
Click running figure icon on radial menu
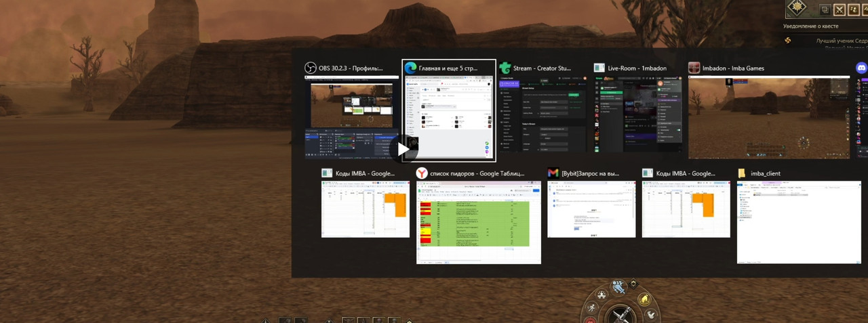point(592,307)
